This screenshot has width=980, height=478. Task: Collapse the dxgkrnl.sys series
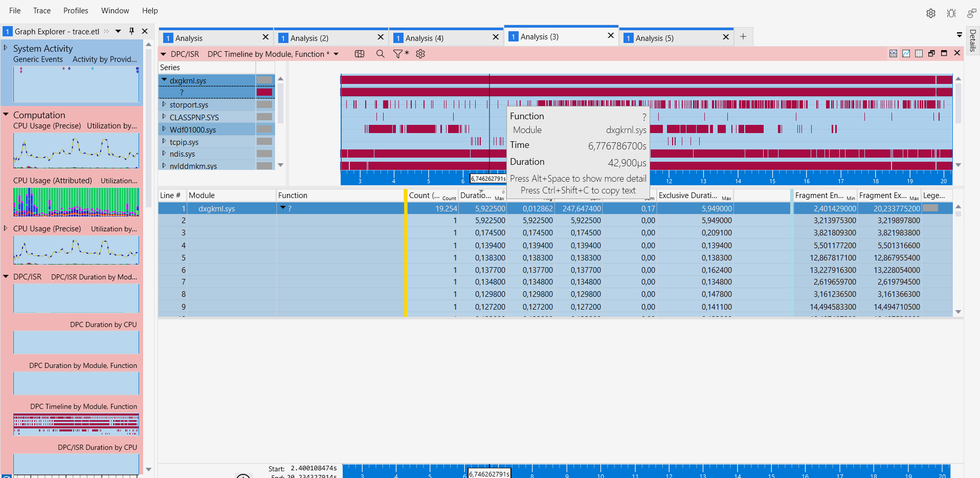click(164, 80)
